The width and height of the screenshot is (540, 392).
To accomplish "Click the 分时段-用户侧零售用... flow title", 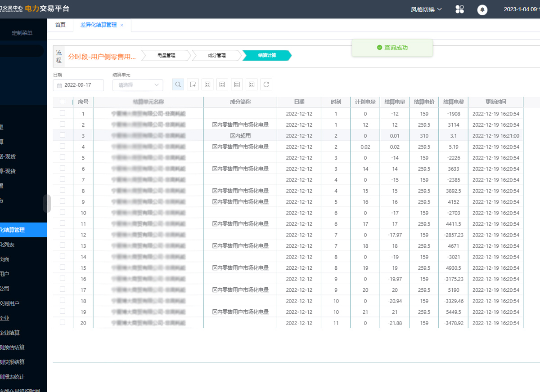I will [102, 57].
